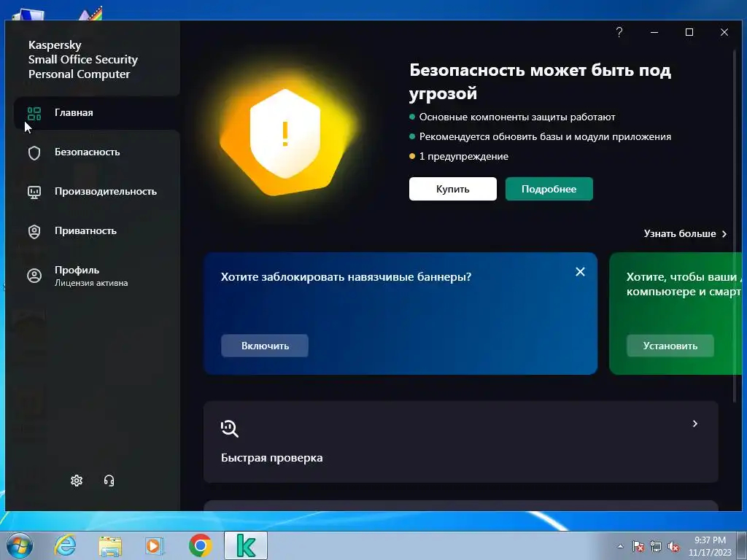747x560 pixels.
Task: Click the taskbar clock showing 9:37 PM
Action: (710, 546)
